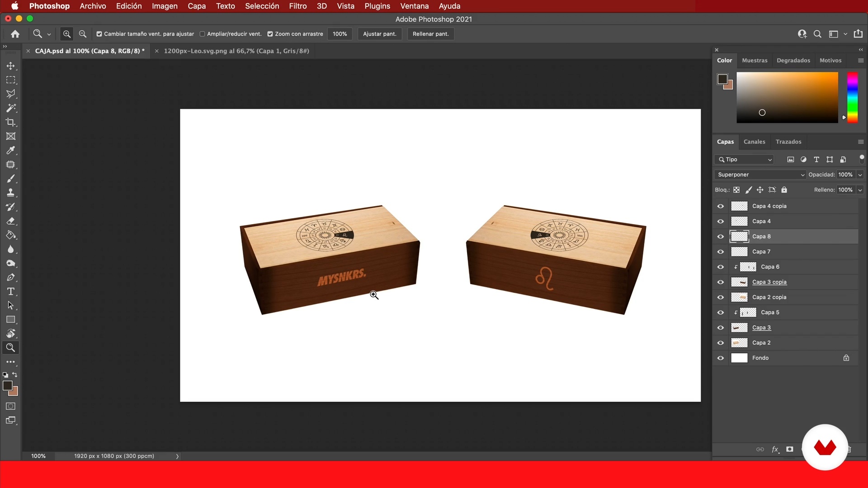The image size is (868, 488).
Task: Toggle Zoom con arrastre checkbox
Action: pos(270,34)
